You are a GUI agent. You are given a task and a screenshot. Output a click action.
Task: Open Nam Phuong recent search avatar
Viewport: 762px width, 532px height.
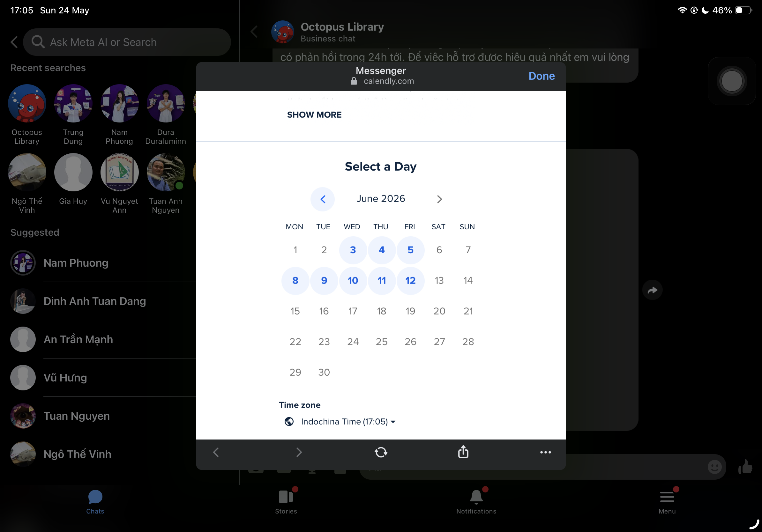pos(119,103)
